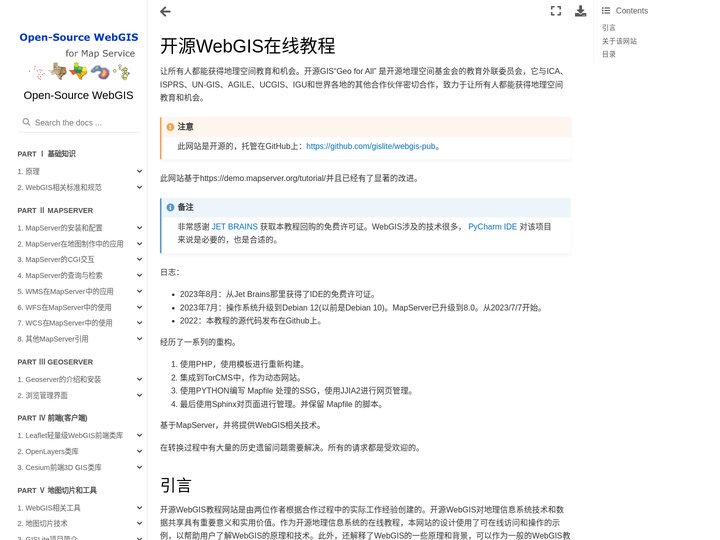The image size is (720, 540).
Task: Click the Contents panel title
Action: [x=631, y=11]
